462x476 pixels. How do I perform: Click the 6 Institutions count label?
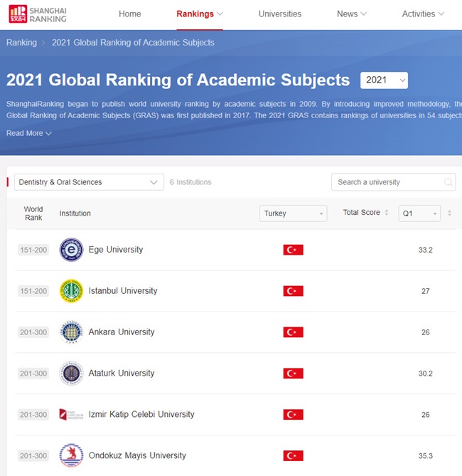point(190,182)
